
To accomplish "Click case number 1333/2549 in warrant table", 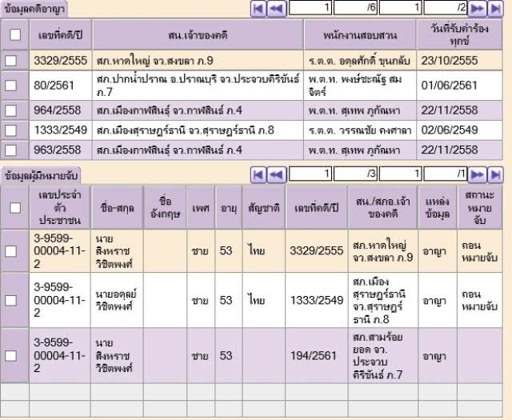I will click(317, 301).
